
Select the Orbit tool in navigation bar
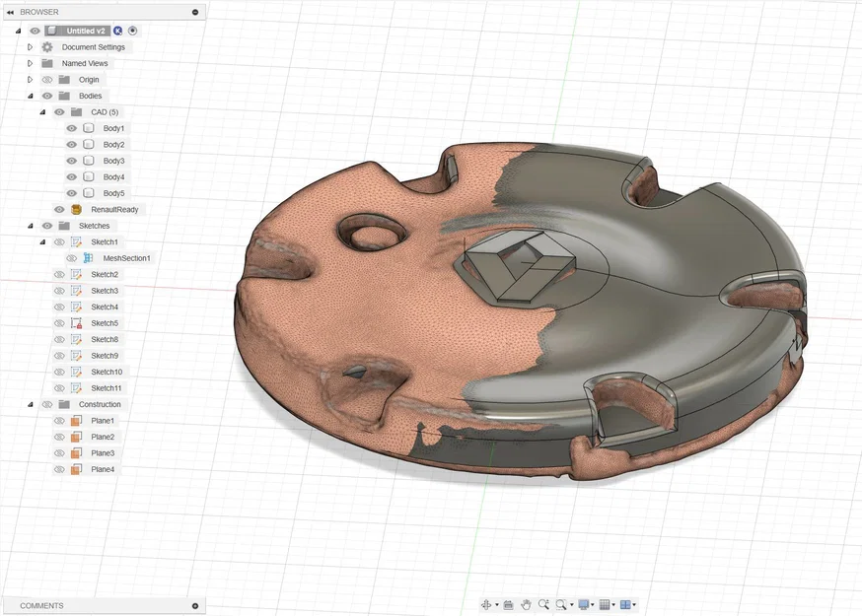pos(486,604)
